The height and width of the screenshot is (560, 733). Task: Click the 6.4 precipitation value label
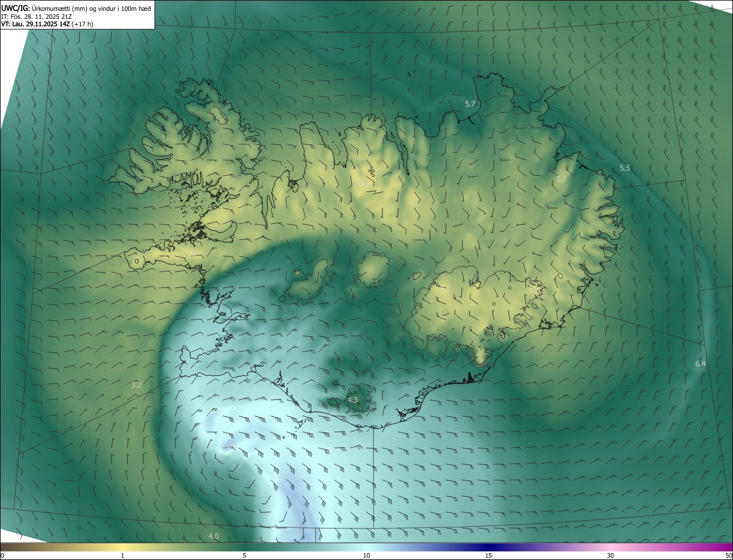(x=700, y=364)
